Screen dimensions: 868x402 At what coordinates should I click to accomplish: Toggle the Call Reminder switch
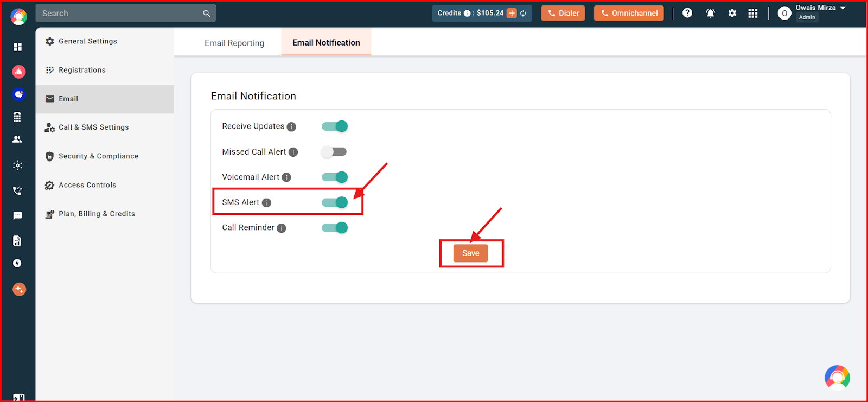tap(335, 228)
